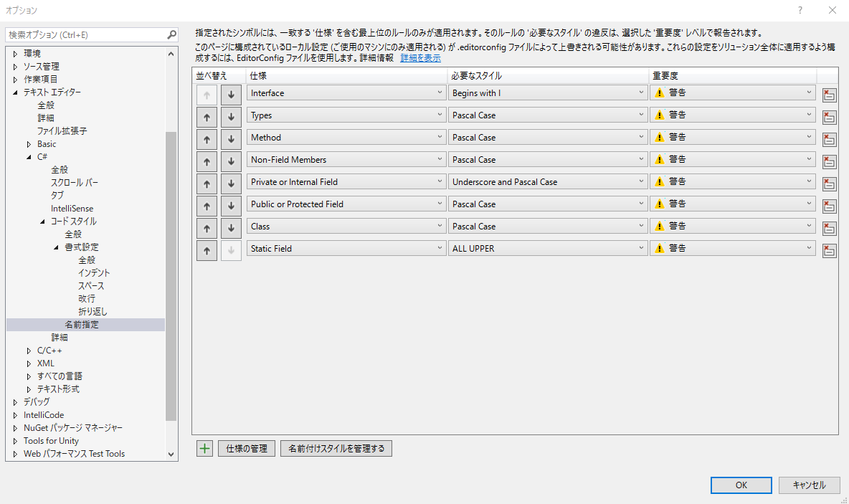This screenshot has width=849, height=504.
Task: Move the Static Field rule up
Action: [207, 250]
